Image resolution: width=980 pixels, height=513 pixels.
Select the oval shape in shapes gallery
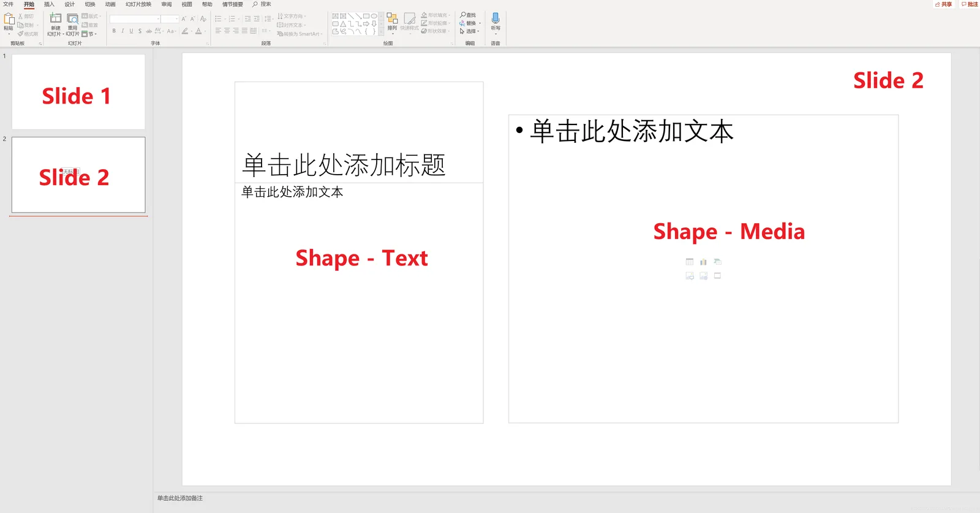pyautogui.click(x=374, y=16)
